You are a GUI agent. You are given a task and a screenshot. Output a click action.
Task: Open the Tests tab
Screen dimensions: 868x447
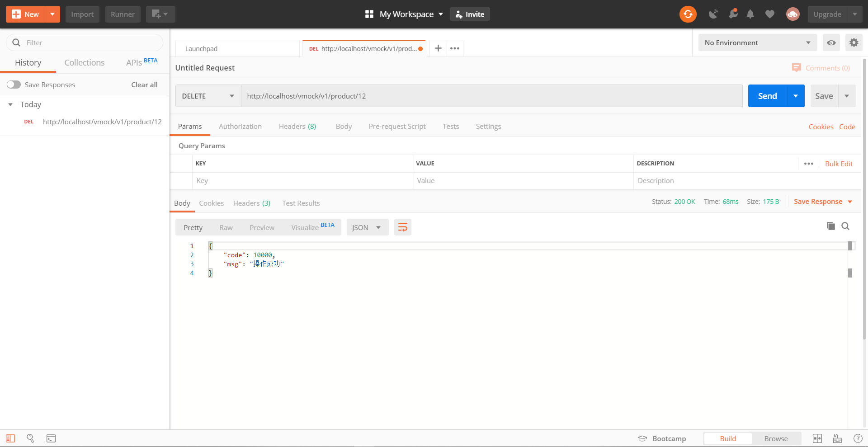pos(451,127)
